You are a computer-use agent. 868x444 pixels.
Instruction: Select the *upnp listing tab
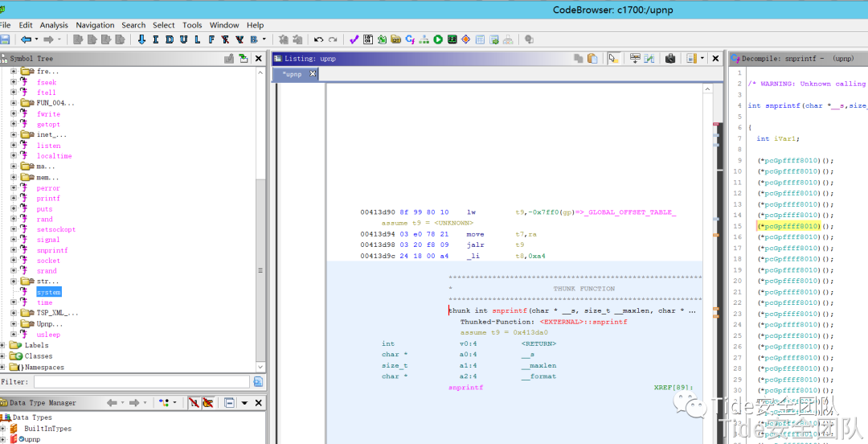click(x=292, y=74)
